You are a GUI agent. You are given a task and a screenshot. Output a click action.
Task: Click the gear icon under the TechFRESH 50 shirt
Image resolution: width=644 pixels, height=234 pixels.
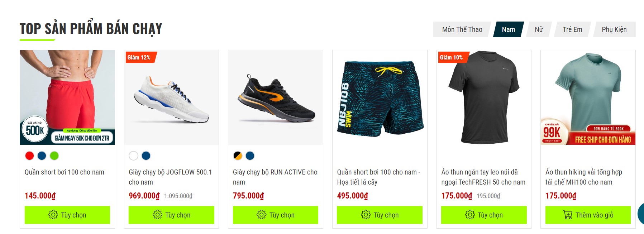tap(470, 215)
